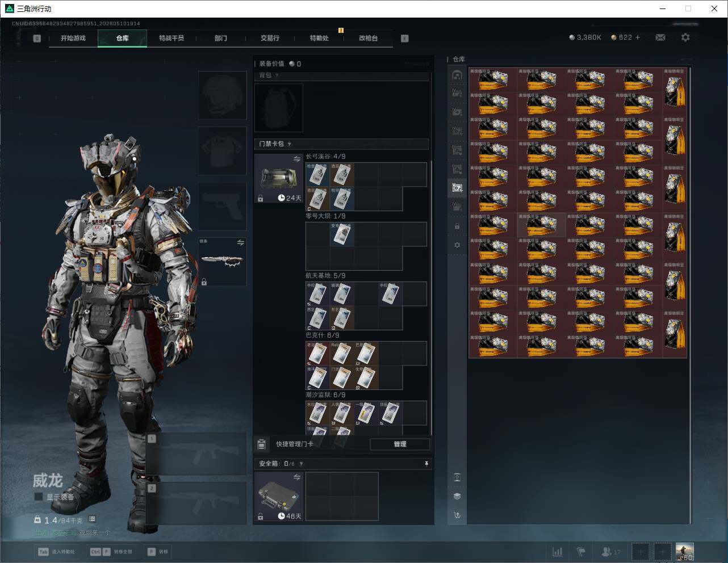Viewport: 728px width, 563px height.
Task: Click the F 转移 button
Action: point(158,552)
